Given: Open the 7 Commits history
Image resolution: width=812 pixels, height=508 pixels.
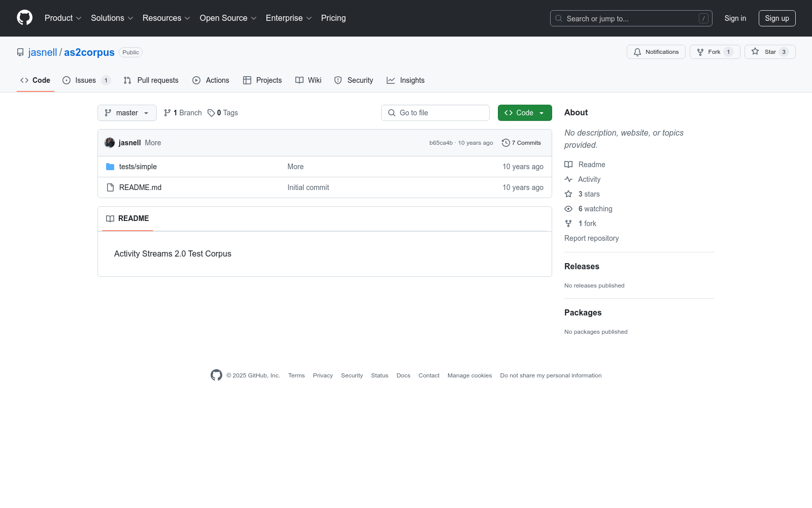Looking at the screenshot, I should [521, 143].
